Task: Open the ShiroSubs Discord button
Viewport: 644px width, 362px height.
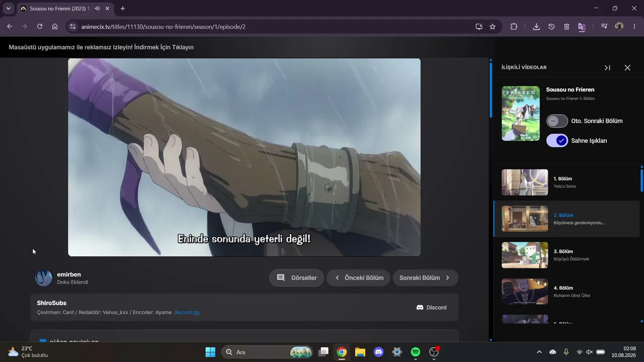Action: coord(431,307)
